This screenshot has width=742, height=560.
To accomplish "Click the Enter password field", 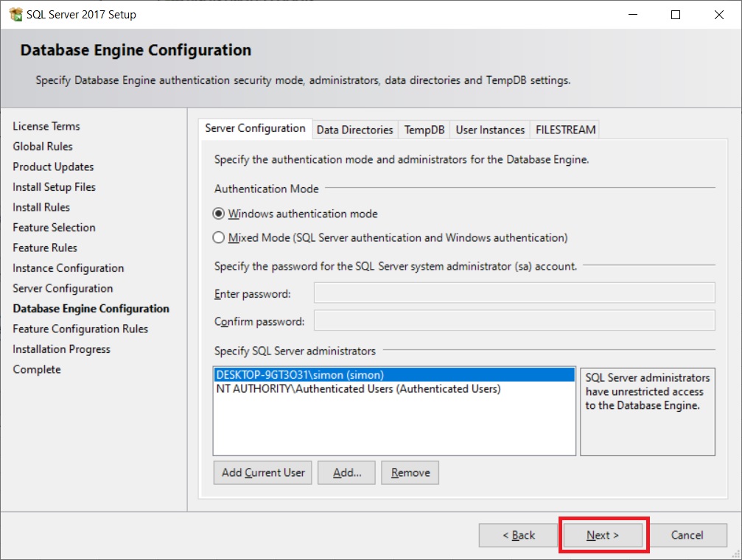I will 514,293.
